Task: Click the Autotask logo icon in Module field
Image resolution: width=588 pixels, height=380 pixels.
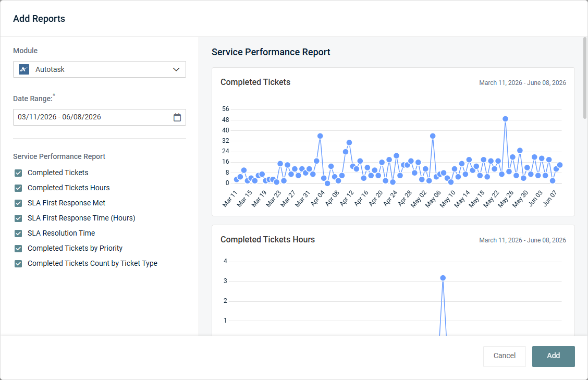Action: tap(24, 69)
